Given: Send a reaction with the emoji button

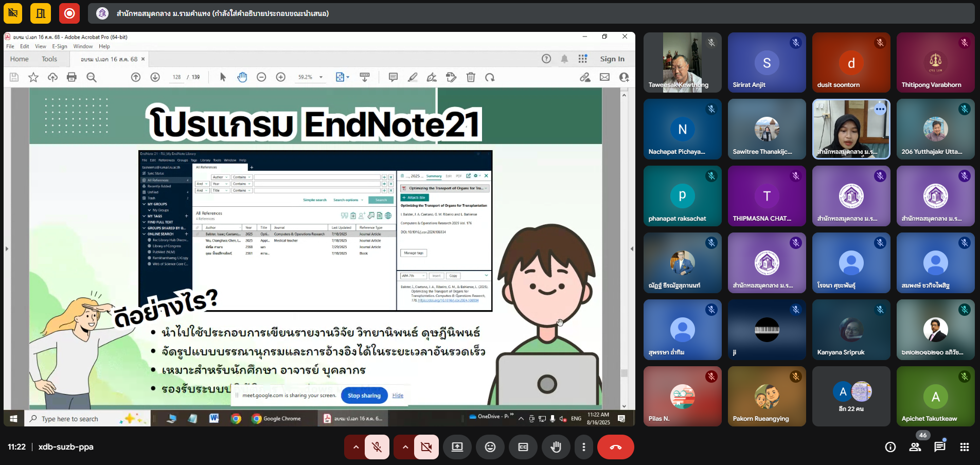Looking at the screenshot, I should pyautogui.click(x=490, y=447).
